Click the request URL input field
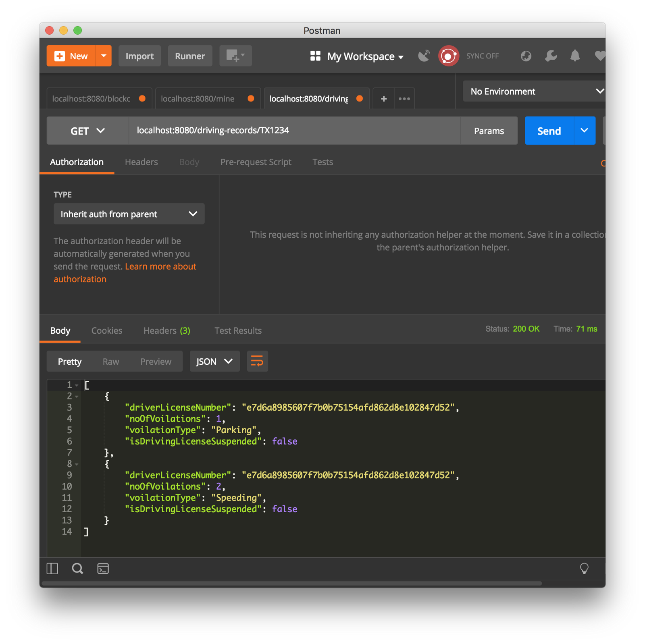 (294, 131)
